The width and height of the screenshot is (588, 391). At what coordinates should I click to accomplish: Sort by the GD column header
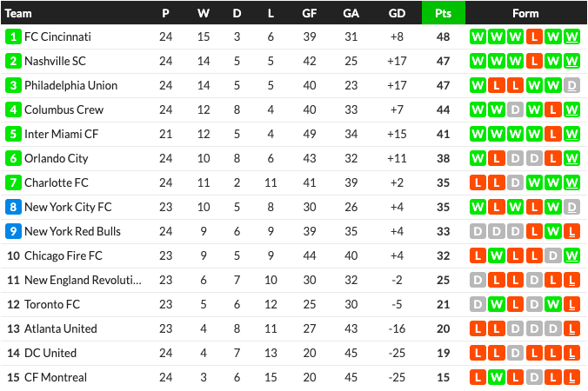pos(397,14)
